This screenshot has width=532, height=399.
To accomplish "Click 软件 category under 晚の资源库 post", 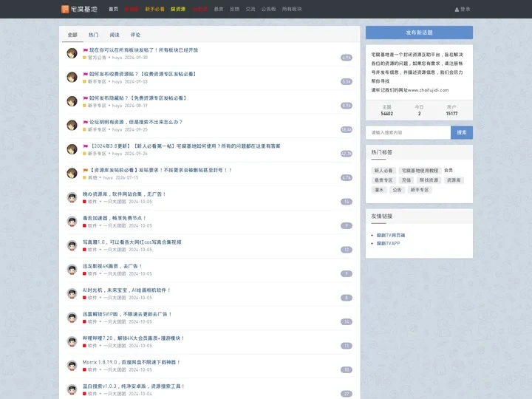I will pyautogui.click(x=92, y=202).
